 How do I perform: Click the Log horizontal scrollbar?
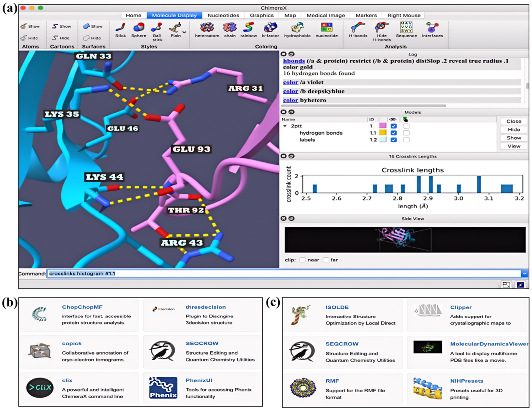point(364,106)
